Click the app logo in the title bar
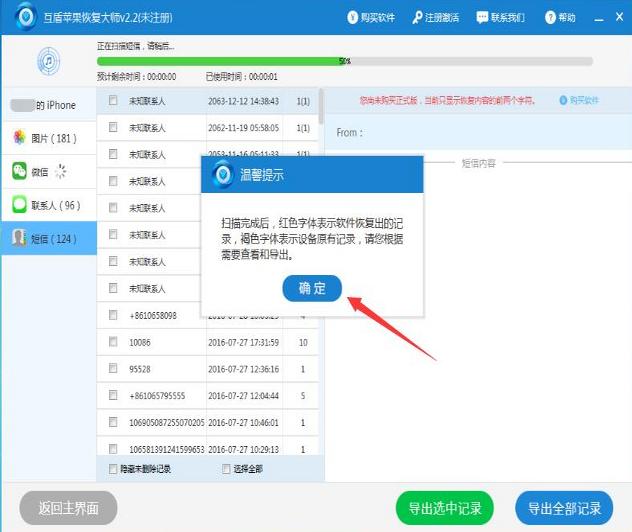 26,17
